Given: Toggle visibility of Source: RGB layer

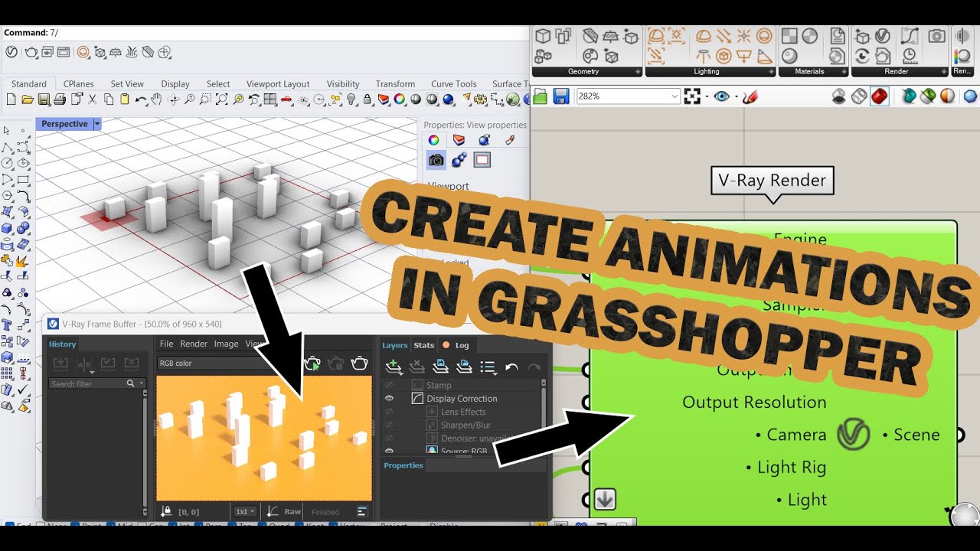Looking at the screenshot, I should (x=389, y=452).
